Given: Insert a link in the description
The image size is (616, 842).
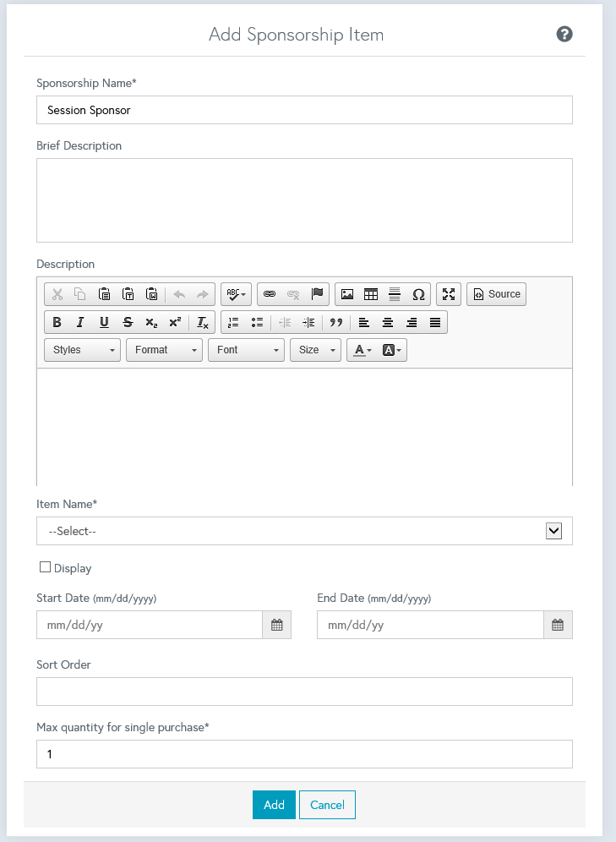Looking at the screenshot, I should 270,294.
